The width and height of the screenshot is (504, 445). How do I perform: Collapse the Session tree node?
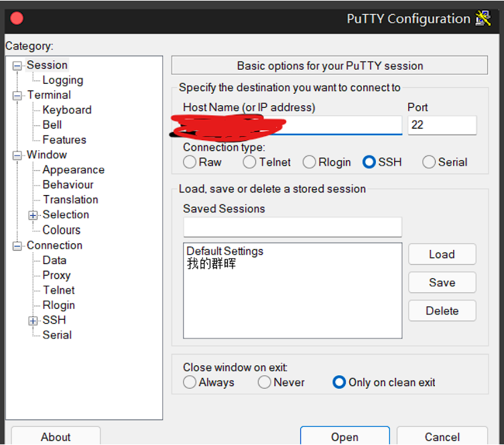point(17,66)
